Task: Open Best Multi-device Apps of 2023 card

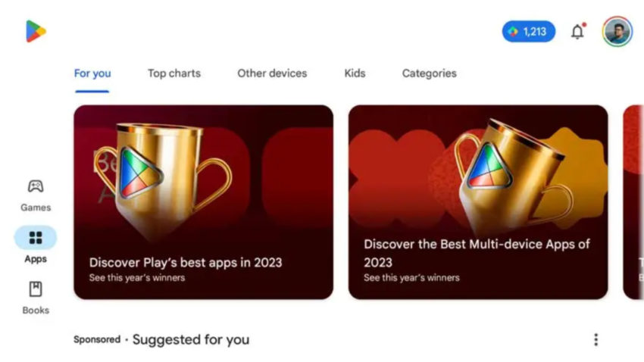Action: [478, 202]
